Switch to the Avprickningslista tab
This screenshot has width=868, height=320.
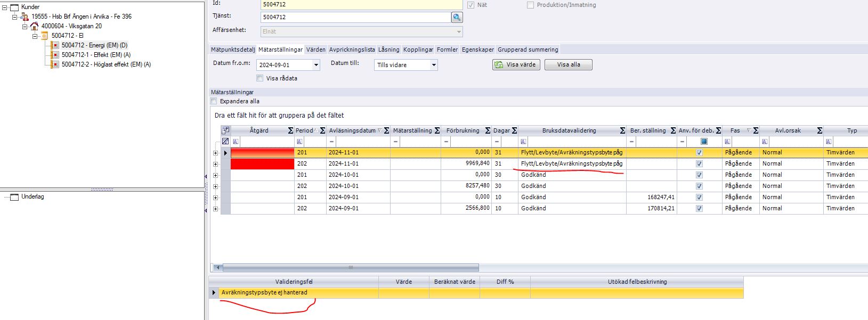(x=352, y=50)
